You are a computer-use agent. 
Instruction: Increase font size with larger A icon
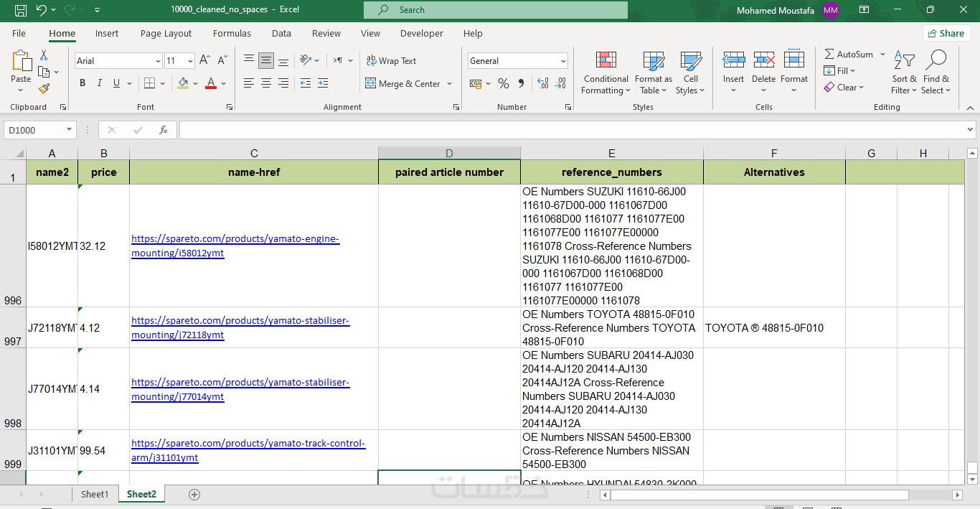coord(205,61)
